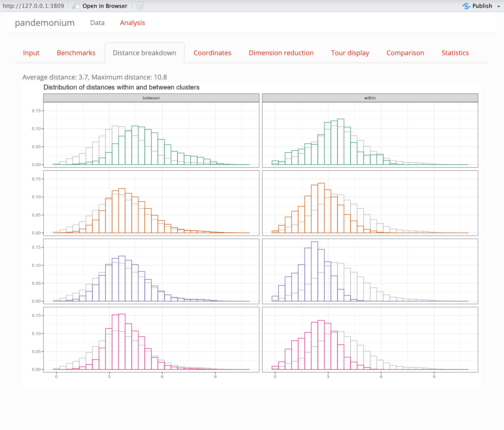
Task: Click the purple between-cluster histogram panel
Action: point(151,271)
